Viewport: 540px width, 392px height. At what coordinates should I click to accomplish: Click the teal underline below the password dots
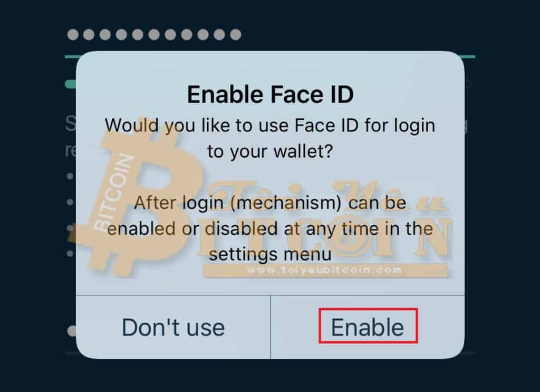[x=270, y=56]
